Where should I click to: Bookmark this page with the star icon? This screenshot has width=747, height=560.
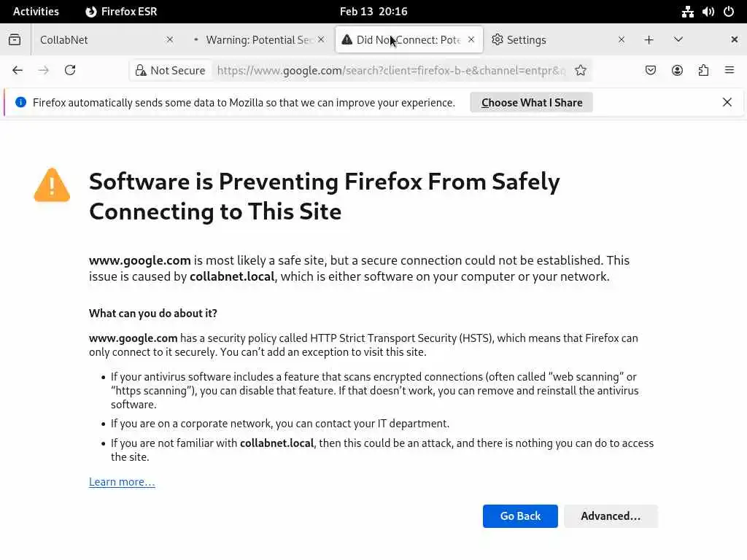[x=581, y=70]
